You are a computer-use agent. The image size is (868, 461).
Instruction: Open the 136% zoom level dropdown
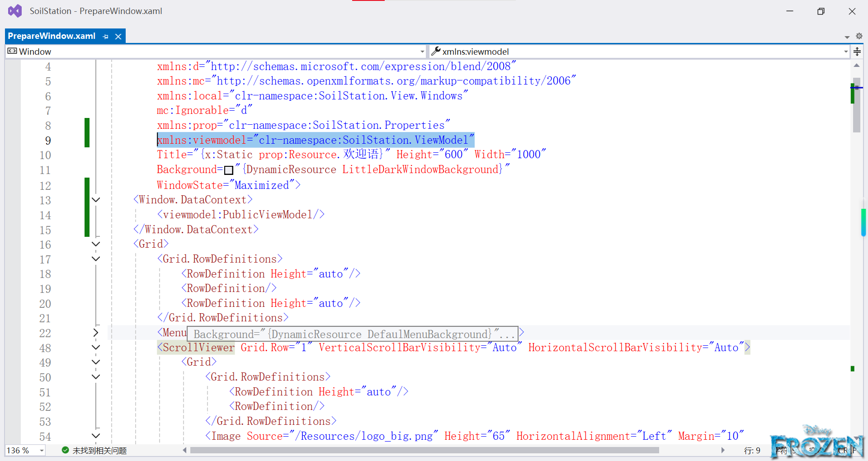pyautogui.click(x=41, y=450)
